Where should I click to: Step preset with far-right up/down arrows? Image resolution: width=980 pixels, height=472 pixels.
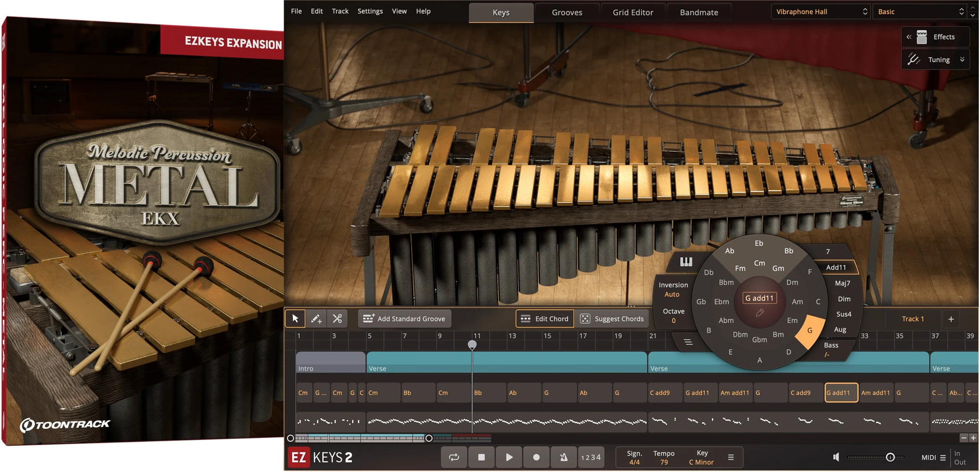click(x=973, y=11)
